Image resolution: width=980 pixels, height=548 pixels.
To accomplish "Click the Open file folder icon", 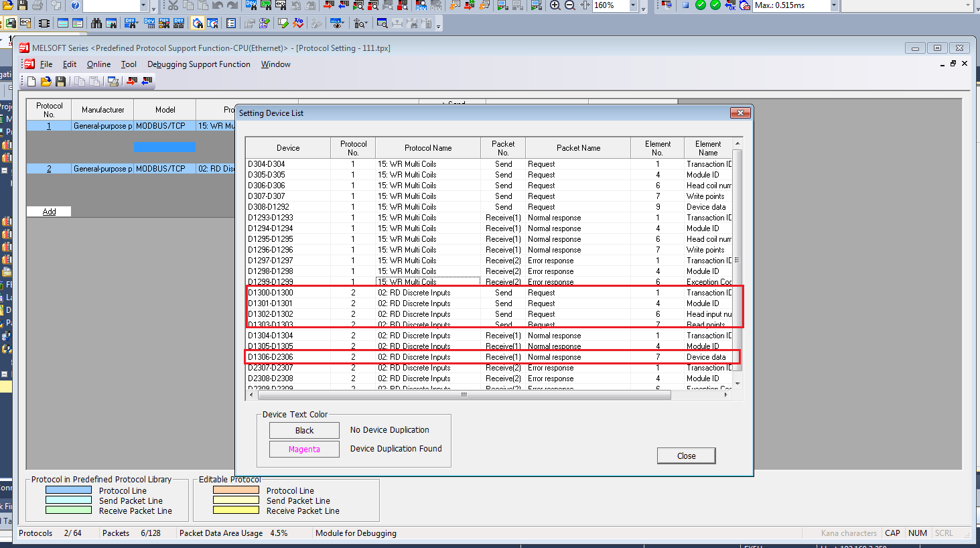I will (x=46, y=81).
